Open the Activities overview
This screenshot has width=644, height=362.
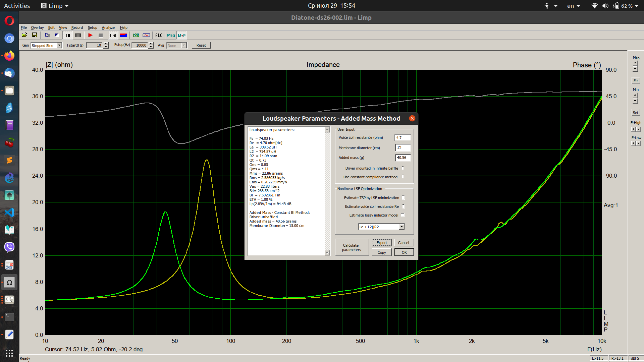click(17, 6)
